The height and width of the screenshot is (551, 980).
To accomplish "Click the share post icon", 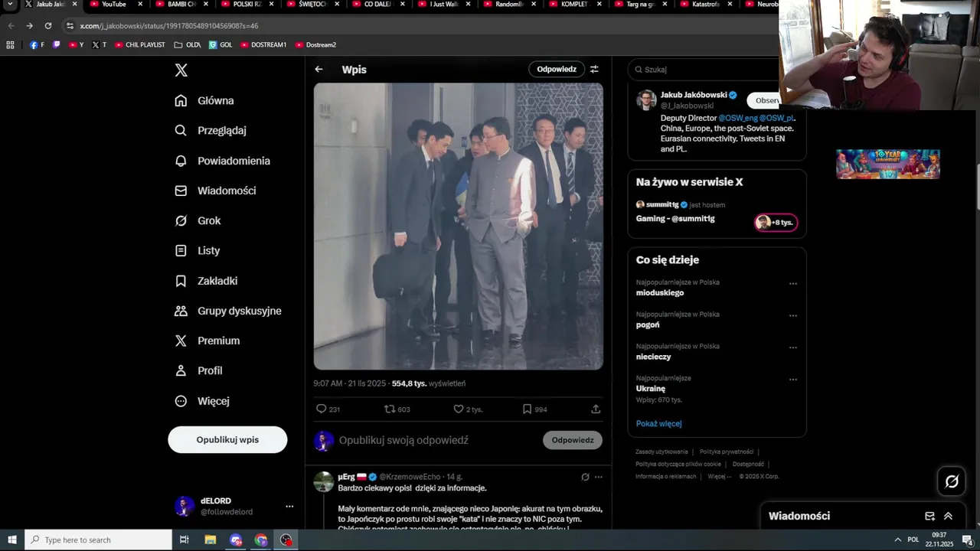I will coord(596,409).
